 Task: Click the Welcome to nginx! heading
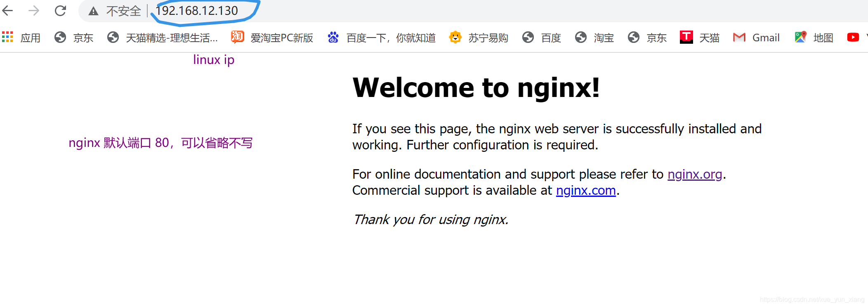[476, 87]
